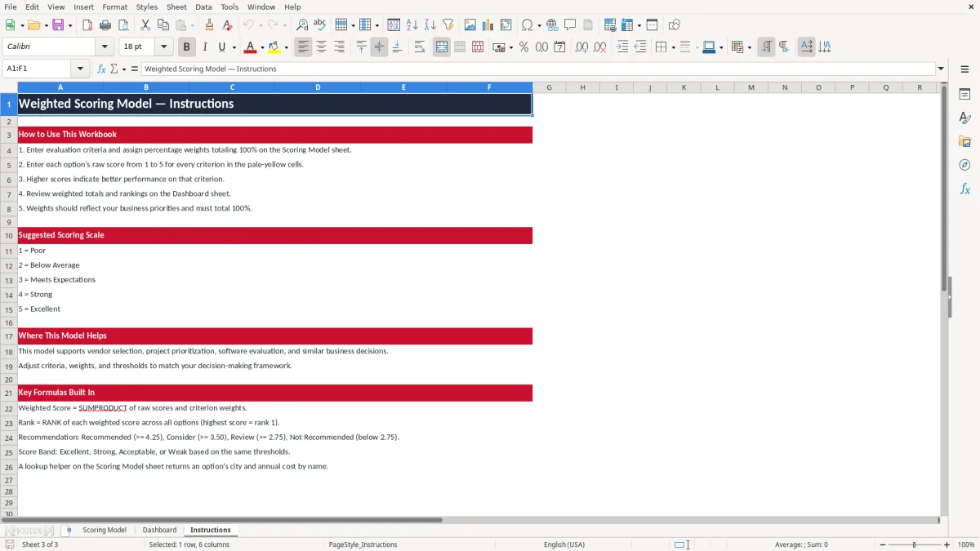Viewport: 980px width, 551px height.
Task: Toggle Align Top
Action: point(361,47)
